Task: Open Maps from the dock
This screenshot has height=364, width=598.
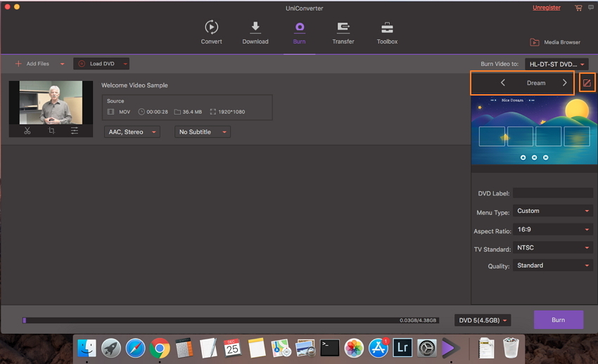Action: pos(281,348)
